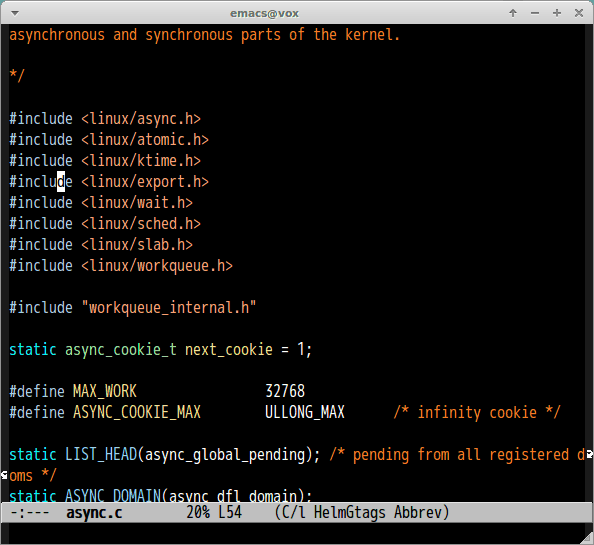Click LIST_HEAD macro call

(x=101, y=454)
